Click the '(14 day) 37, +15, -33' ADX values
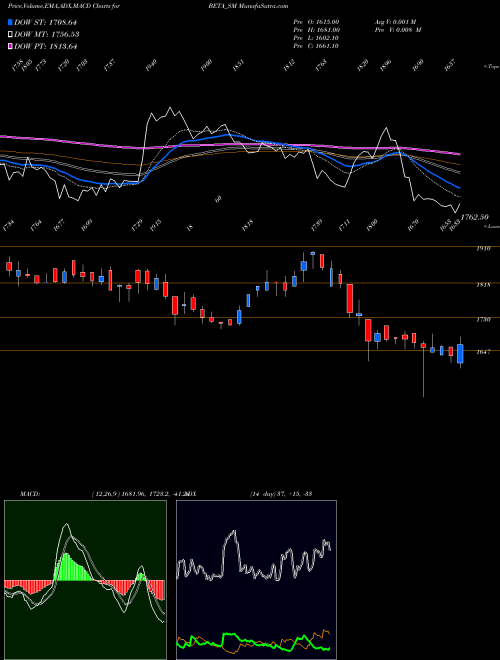 (281, 494)
